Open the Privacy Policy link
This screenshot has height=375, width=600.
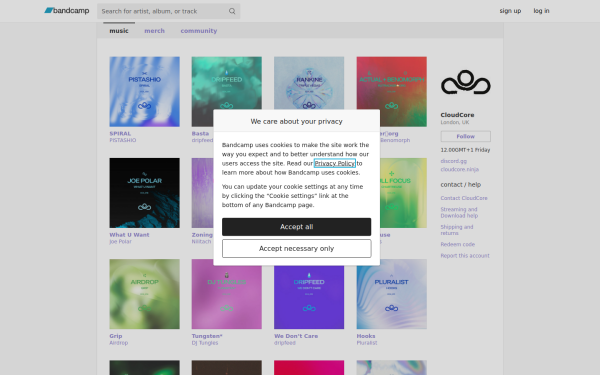coord(334,163)
